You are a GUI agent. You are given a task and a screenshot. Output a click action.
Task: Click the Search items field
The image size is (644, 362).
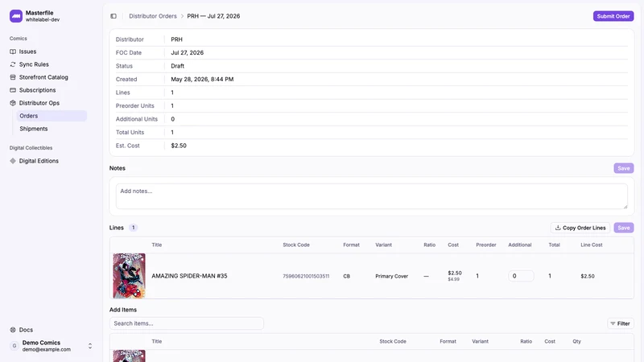(x=187, y=323)
